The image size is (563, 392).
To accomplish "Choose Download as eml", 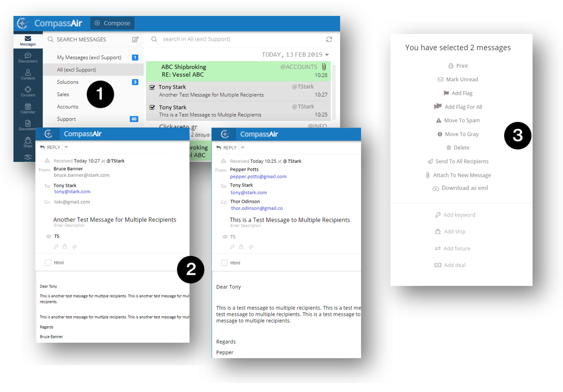I will (x=460, y=188).
